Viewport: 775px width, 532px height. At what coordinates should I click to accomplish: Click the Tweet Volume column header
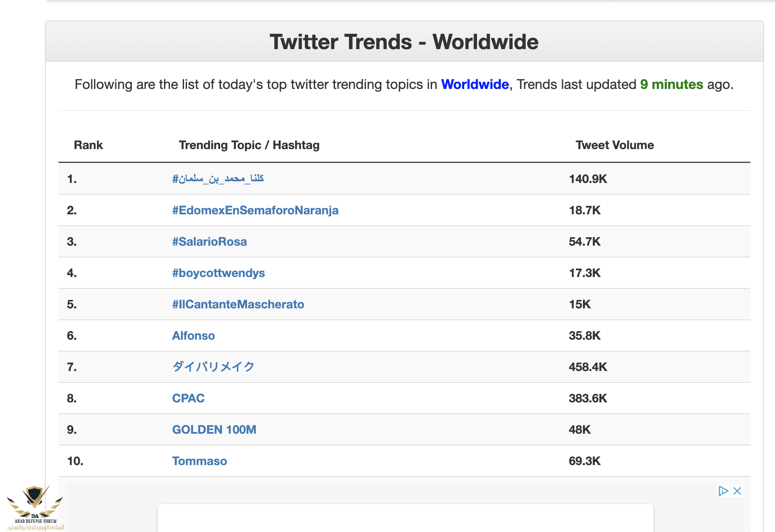tap(614, 145)
